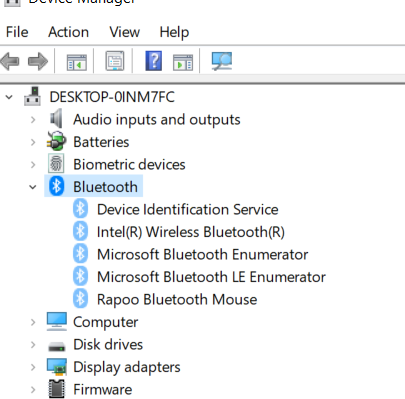Click Show/Hide Action Pane toolbar icon
The height and width of the screenshot is (399, 405).
(x=183, y=62)
